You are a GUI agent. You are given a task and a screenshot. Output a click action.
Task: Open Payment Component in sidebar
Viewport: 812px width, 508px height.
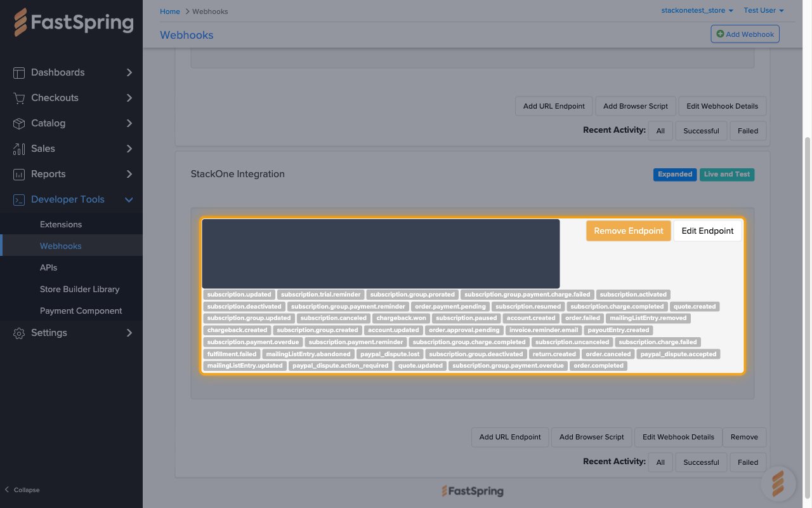[81, 311]
